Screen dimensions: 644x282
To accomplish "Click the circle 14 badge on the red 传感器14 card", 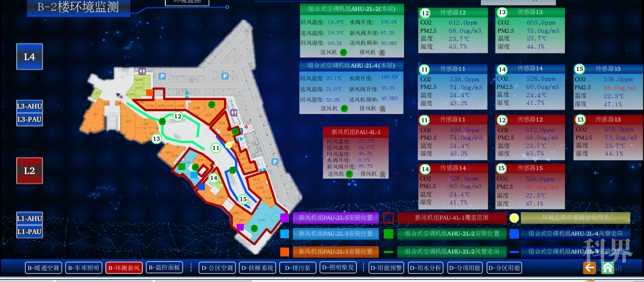I will 425,169.
